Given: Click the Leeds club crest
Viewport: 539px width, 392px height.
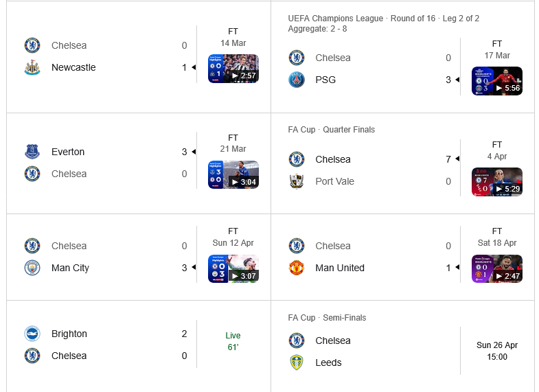Looking at the screenshot, I should click(x=296, y=362).
